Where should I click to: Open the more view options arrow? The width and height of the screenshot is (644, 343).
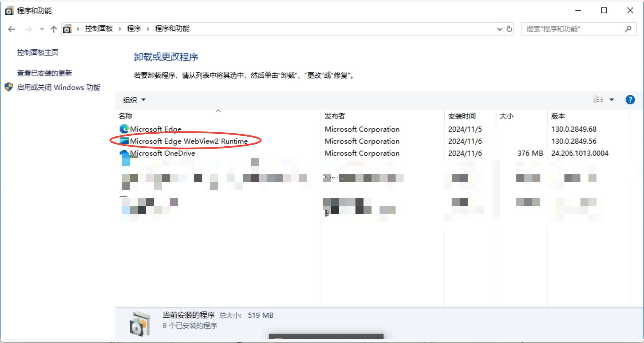pos(612,100)
